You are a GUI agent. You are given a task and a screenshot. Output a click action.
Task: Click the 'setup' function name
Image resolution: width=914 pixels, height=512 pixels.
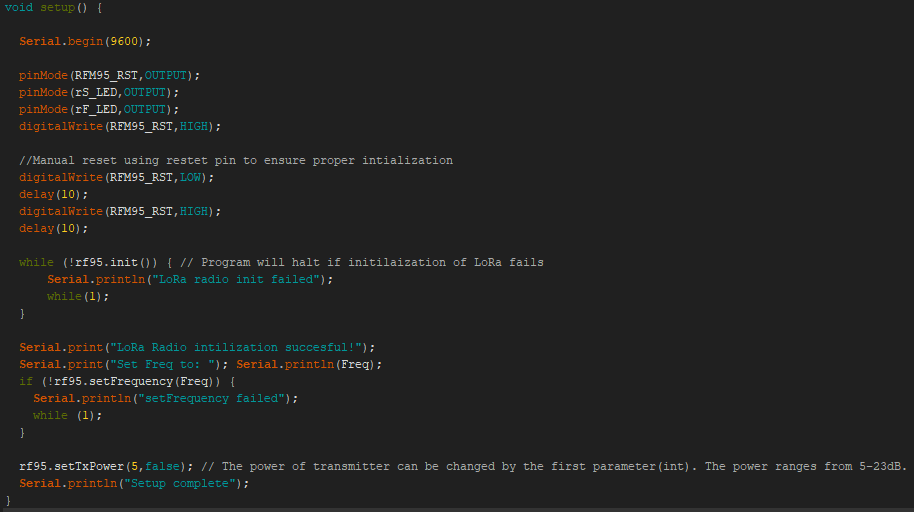pyautogui.click(x=58, y=7)
